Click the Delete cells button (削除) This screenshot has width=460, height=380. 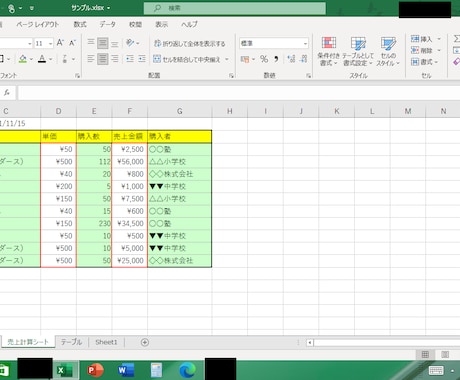pyautogui.click(x=421, y=50)
